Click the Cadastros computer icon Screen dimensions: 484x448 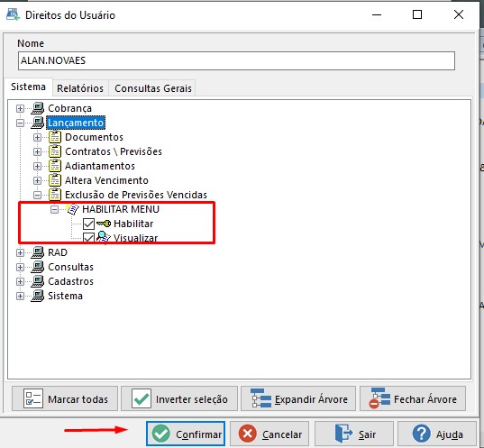pos(37,281)
